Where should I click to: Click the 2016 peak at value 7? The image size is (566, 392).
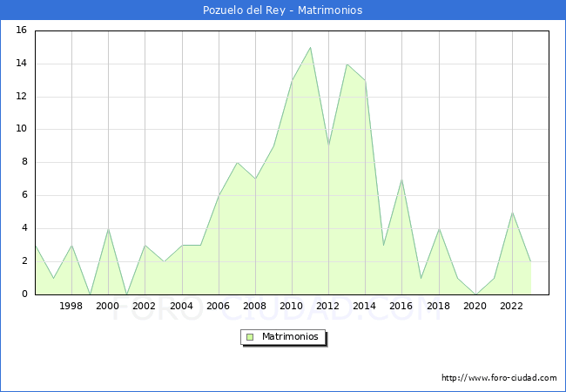pyautogui.click(x=401, y=179)
